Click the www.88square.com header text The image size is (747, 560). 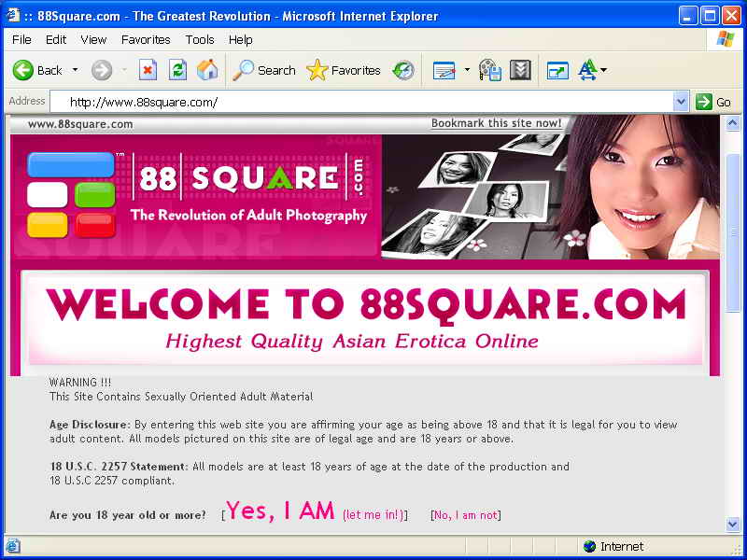pyautogui.click(x=80, y=124)
